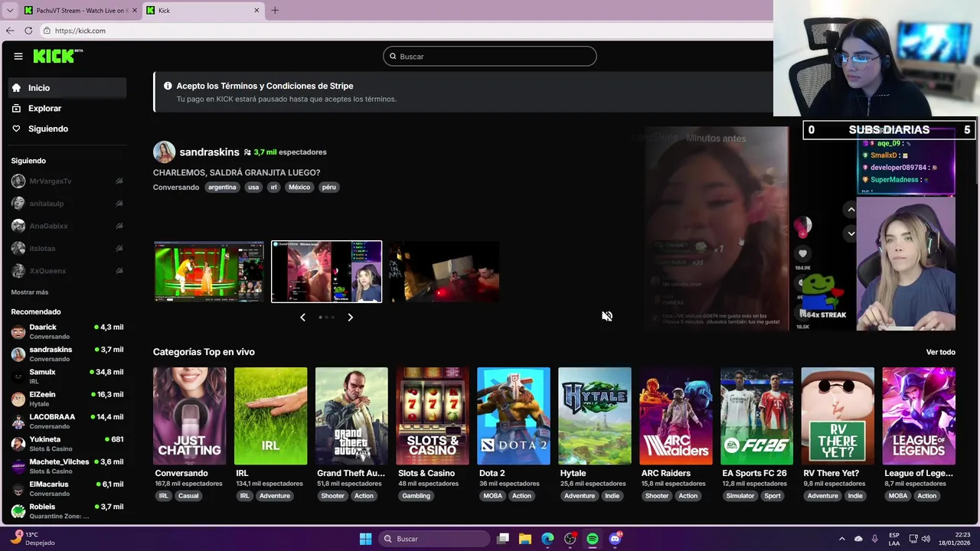
Task: Open Robleis recommended channel
Action: coord(67,510)
